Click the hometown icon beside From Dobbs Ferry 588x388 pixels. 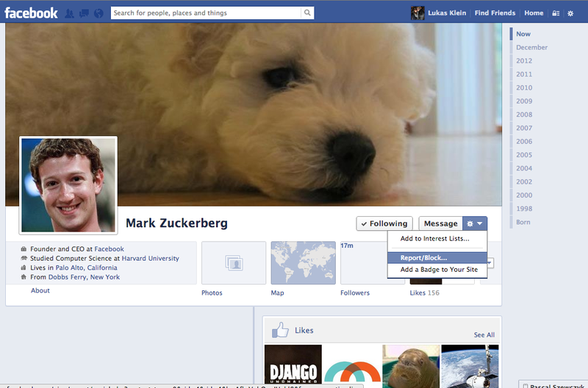point(24,277)
